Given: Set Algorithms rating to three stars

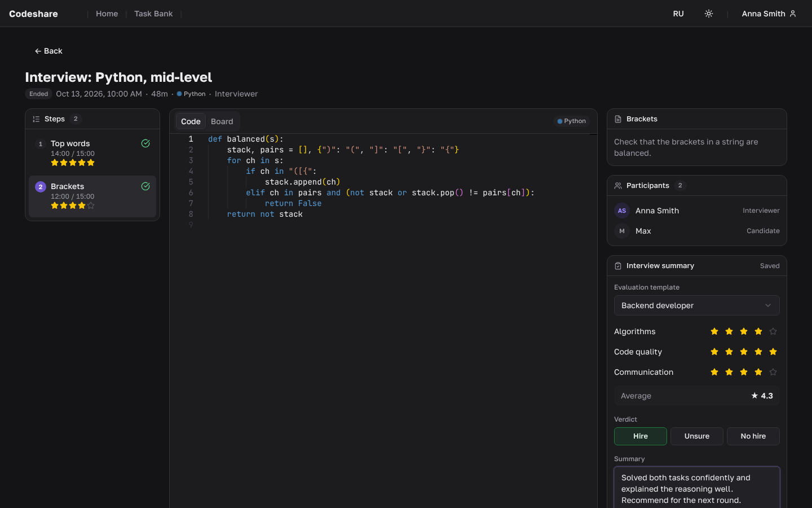Looking at the screenshot, I should [x=744, y=331].
